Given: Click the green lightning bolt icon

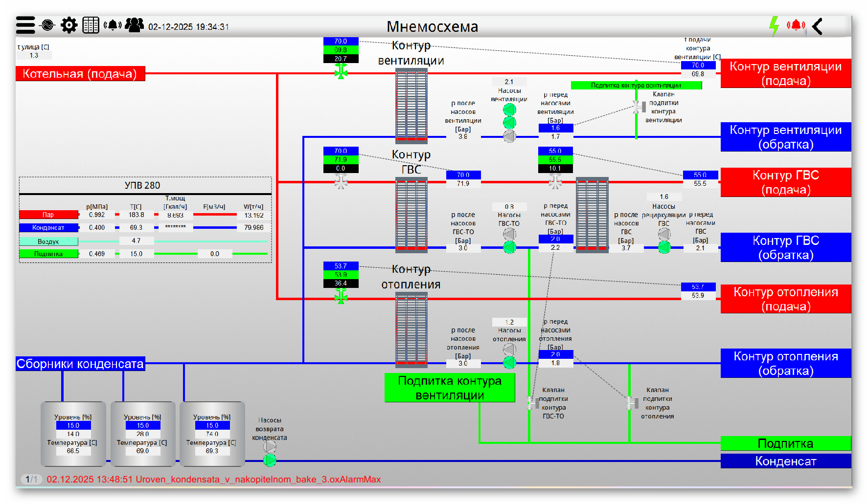Looking at the screenshot, I should coord(774,26).
